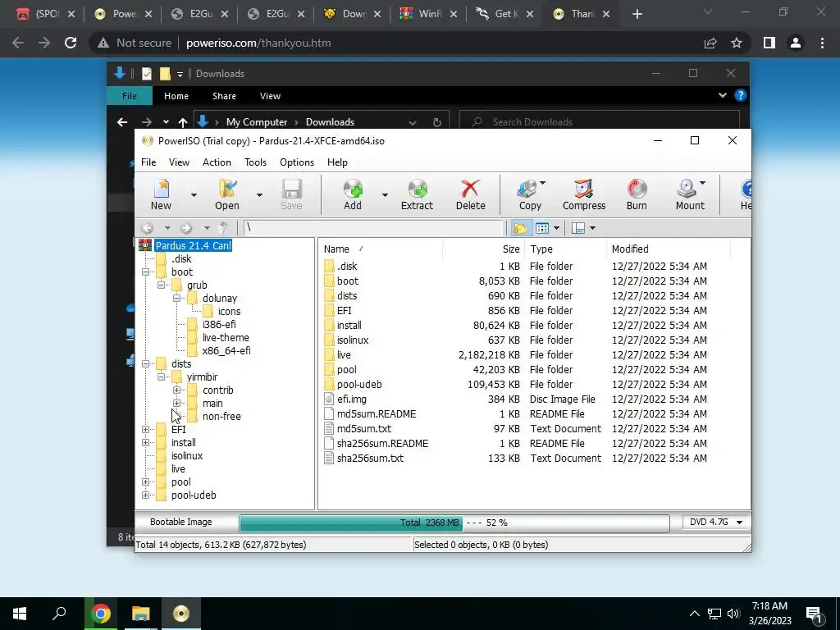Click the image size progress bar
This screenshot has height=630, width=840.
[x=454, y=523]
